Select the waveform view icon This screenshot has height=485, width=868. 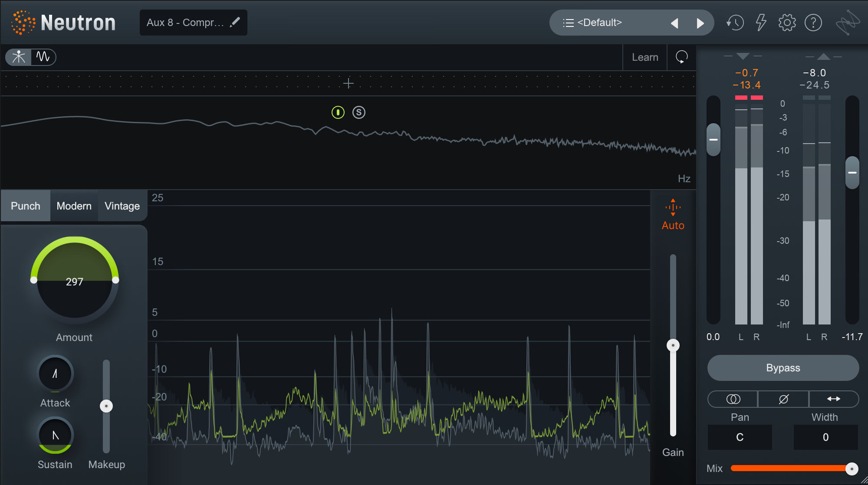[43, 57]
